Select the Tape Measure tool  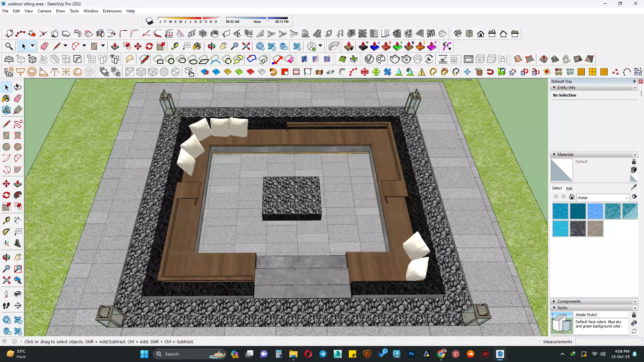click(6, 220)
